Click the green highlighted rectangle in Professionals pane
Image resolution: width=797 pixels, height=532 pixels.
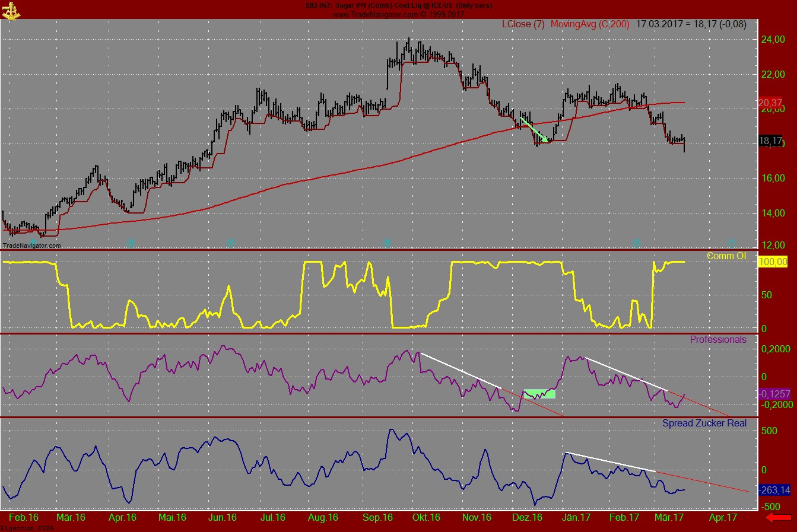pos(539,393)
